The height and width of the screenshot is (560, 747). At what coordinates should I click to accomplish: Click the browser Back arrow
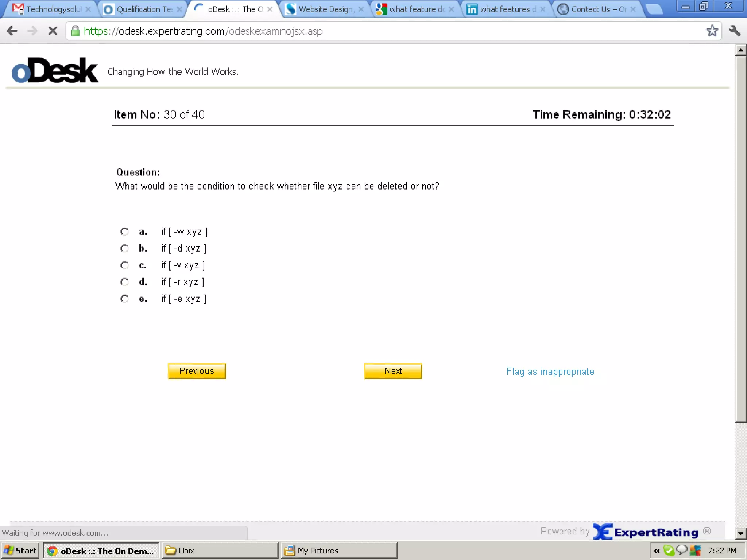pyautogui.click(x=12, y=31)
